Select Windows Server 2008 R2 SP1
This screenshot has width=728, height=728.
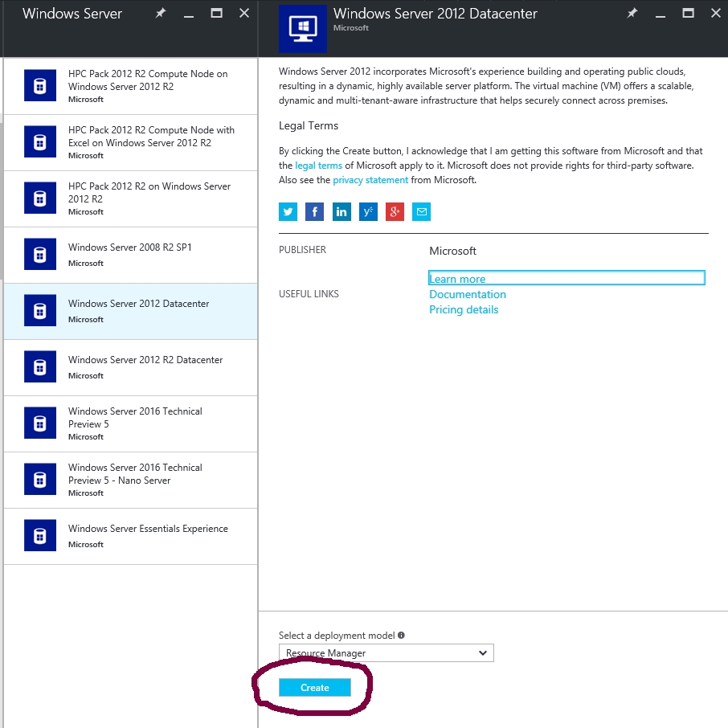[130, 255]
